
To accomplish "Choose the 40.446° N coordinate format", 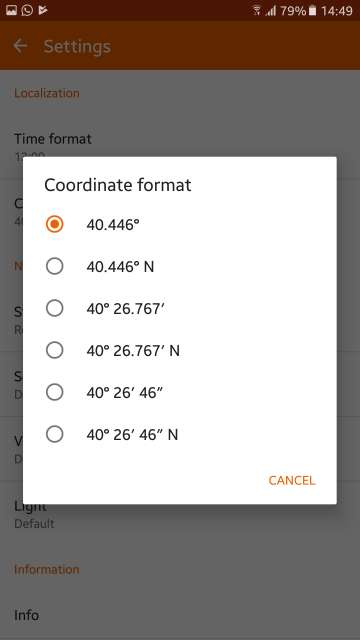I will [54, 267].
